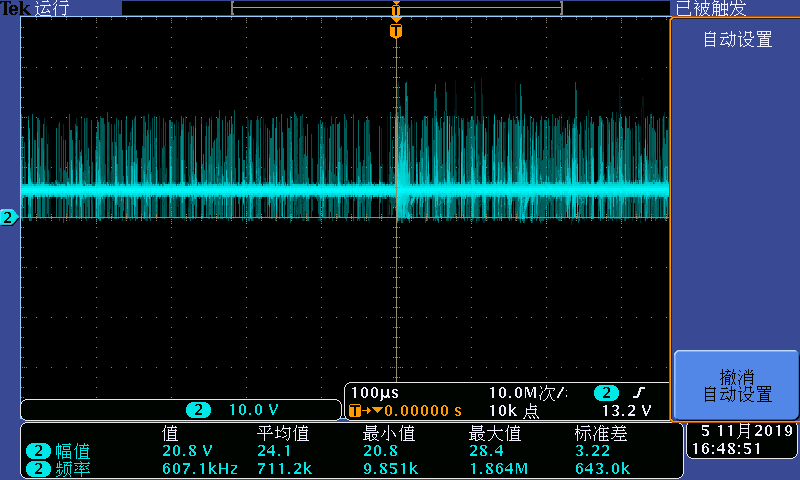Click the 20.8 minimum amplitude value

click(x=380, y=451)
